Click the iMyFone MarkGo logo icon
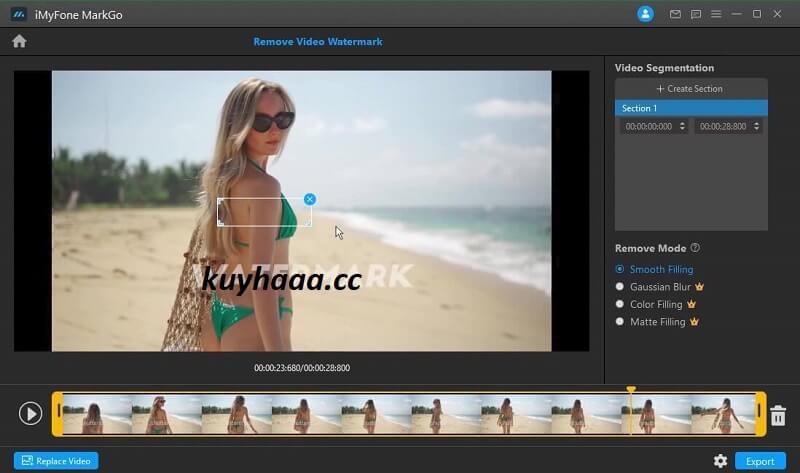Screen dimensions: 800x473 click(x=18, y=14)
